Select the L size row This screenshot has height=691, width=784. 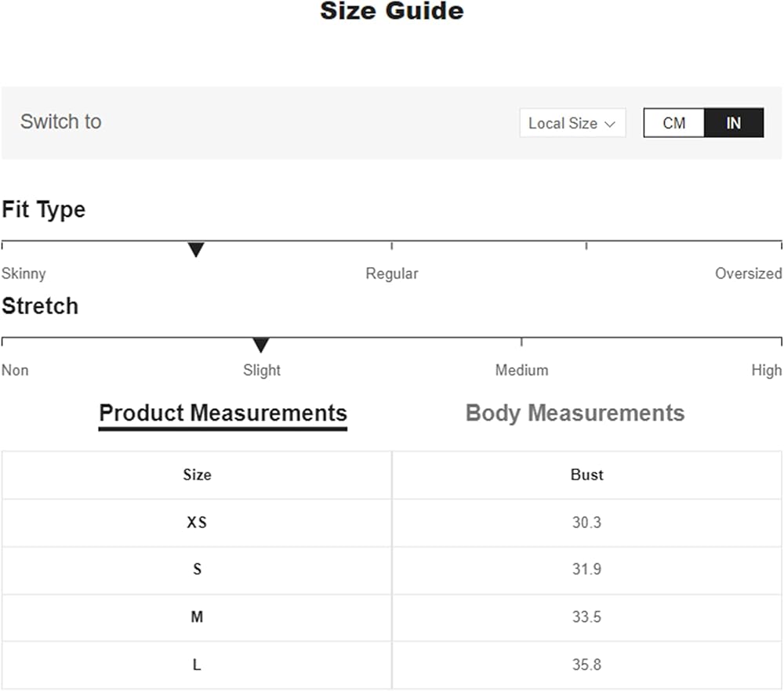[197, 665]
